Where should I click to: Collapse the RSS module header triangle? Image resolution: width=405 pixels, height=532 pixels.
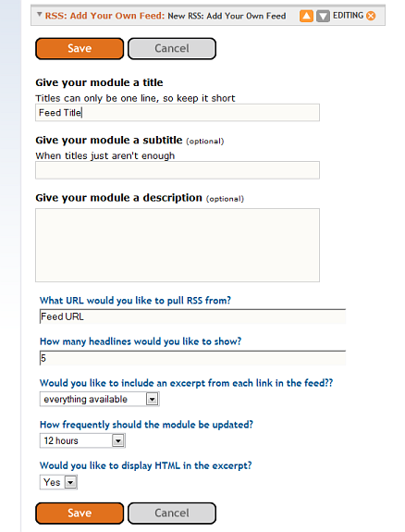coord(40,15)
